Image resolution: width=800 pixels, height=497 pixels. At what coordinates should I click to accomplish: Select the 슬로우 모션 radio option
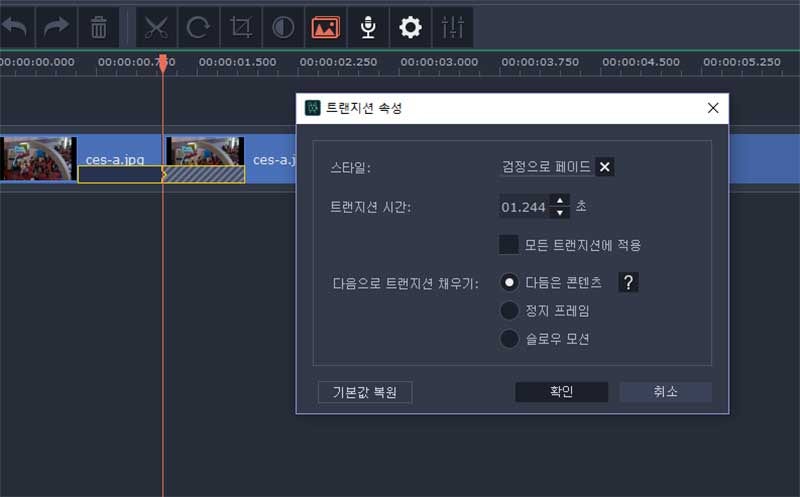point(509,338)
